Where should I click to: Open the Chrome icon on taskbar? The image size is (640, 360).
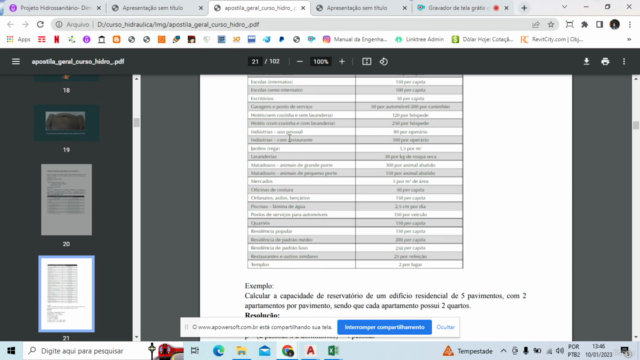[287, 351]
